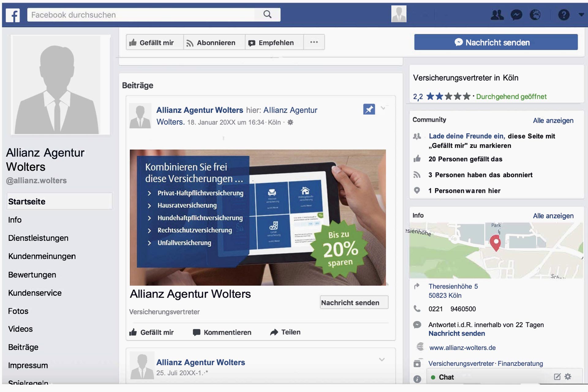Open friend requests icon in top bar
The width and height of the screenshot is (588, 392).
pyautogui.click(x=497, y=15)
